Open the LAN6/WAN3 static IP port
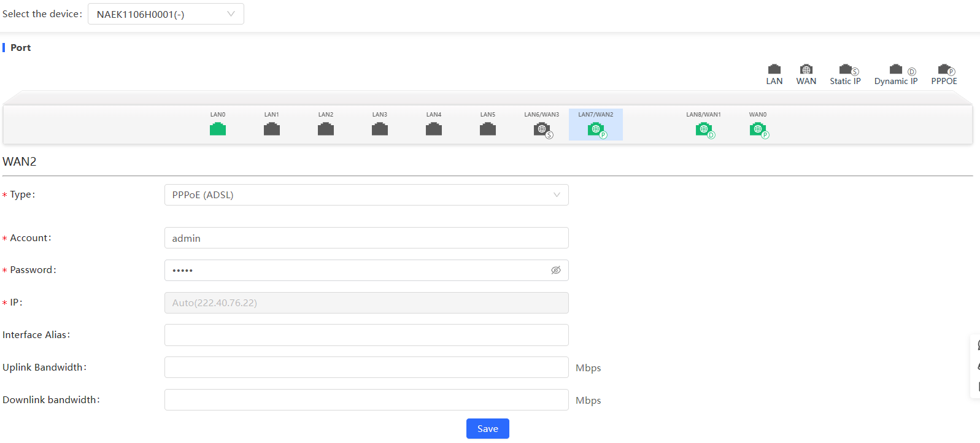The width and height of the screenshot is (980, 443). [542, 129]
